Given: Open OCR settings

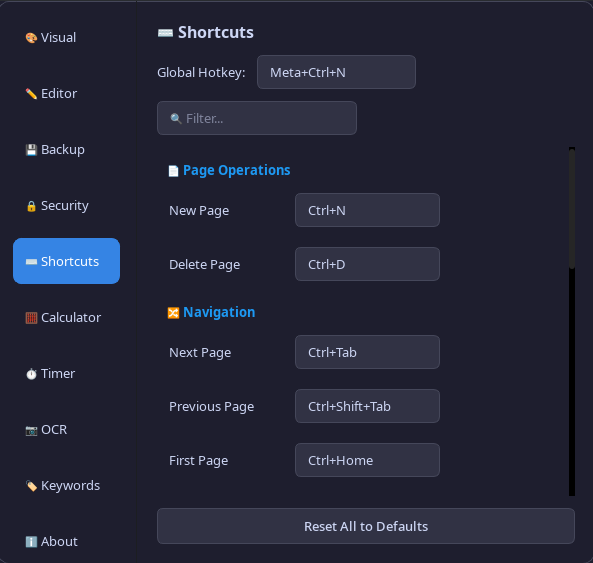Looking at the screenshot, I should [x=67, y=429].
